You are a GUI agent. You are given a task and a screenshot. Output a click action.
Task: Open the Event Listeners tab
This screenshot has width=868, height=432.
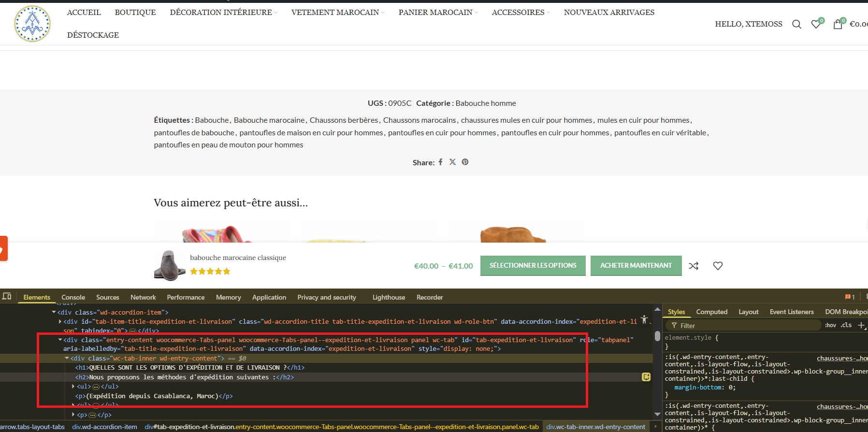coord(792,312)
